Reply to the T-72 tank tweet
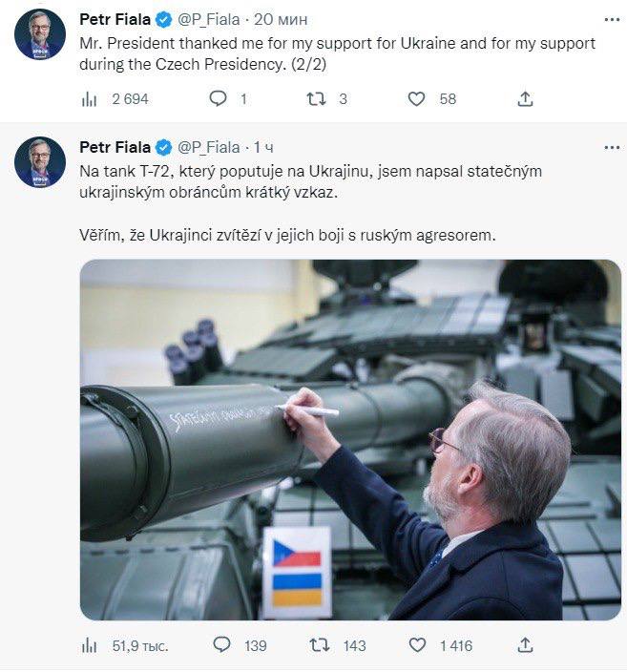Viewport: 627px width, 672px height. click(221, 645)
